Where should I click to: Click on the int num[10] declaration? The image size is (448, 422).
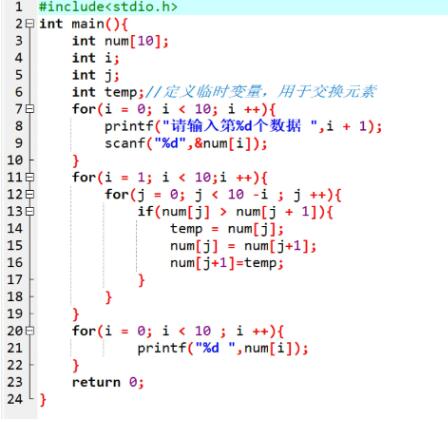(x=120, y=41)
